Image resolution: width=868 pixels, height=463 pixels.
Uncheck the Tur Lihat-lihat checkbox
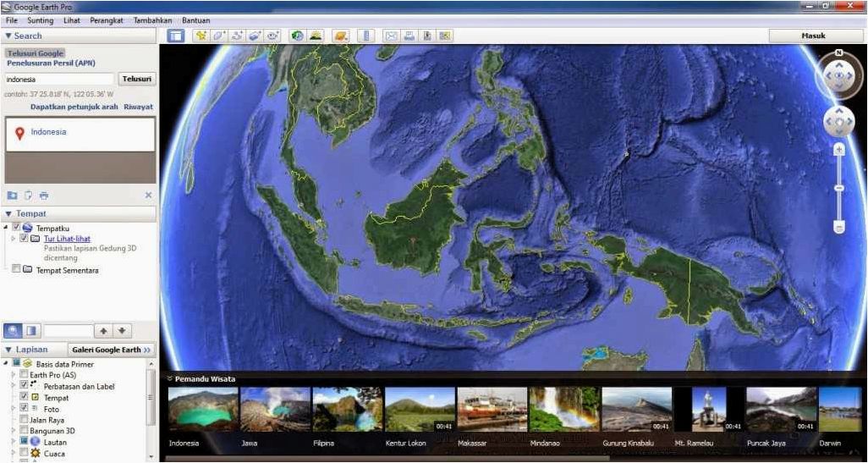[x=23, y=238]
